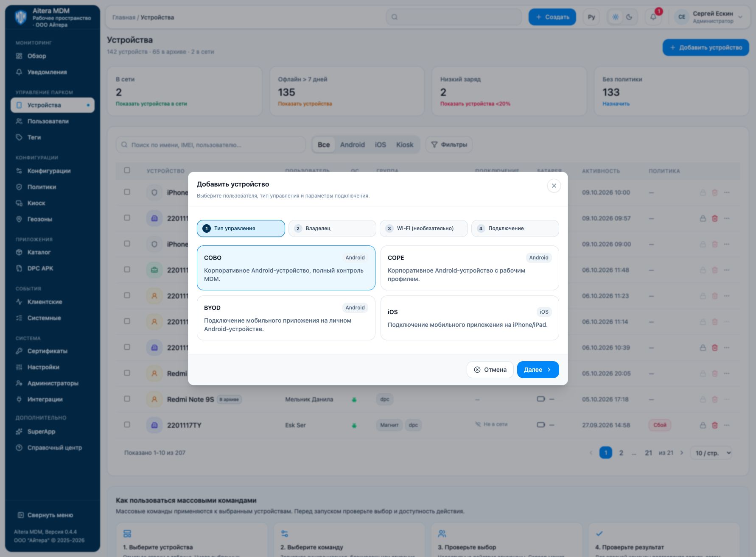The width and height of the screenshot is (756, 557).
Task: Expand the Сергей Ескин user menu
Action: (x=709, y=17)
